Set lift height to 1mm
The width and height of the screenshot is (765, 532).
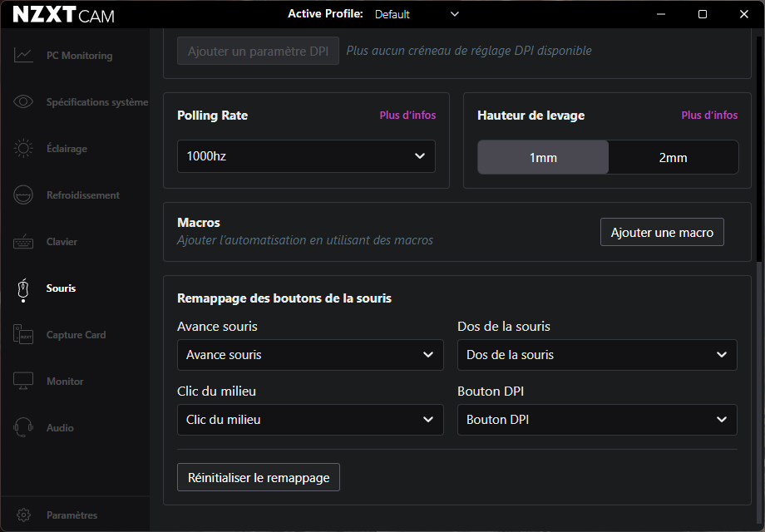[543, 157]
